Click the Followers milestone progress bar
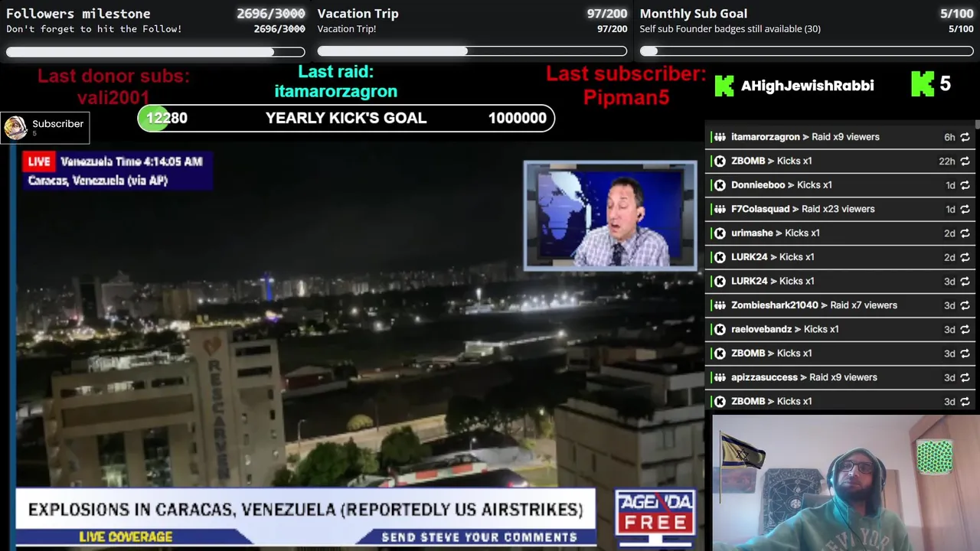This screenshot has width=980, height=551. 155,52
